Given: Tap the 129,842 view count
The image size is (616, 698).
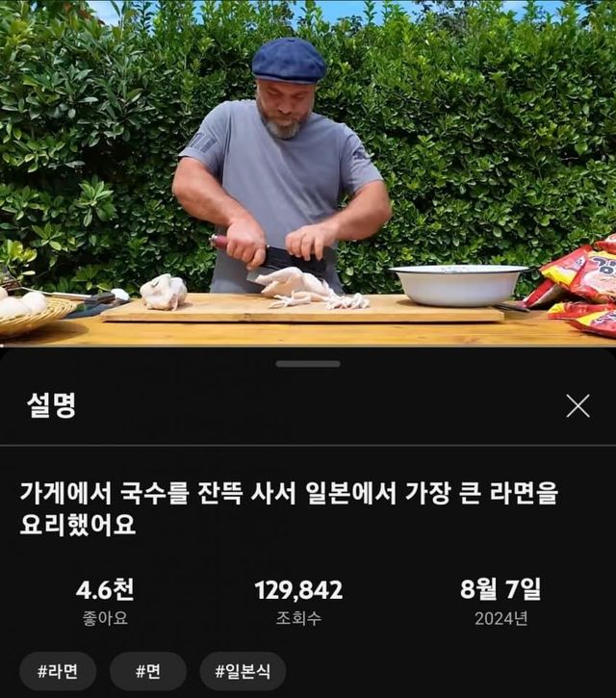Looking at the screenshot, I should (298, 590).
